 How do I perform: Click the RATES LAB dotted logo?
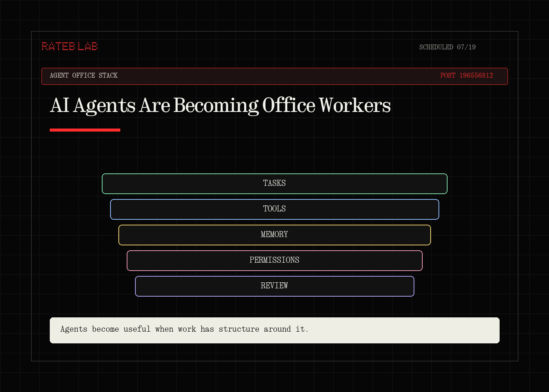(x=70, y=46)
